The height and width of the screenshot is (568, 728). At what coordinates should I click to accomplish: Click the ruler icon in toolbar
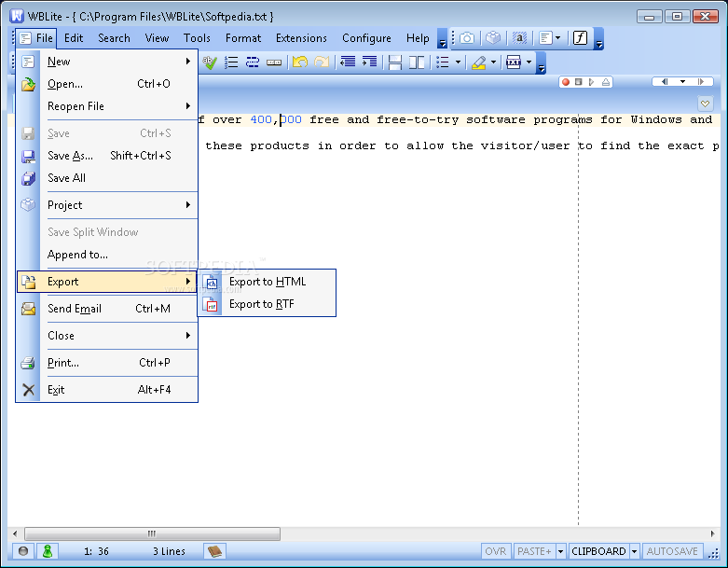[x=274, y=62]
